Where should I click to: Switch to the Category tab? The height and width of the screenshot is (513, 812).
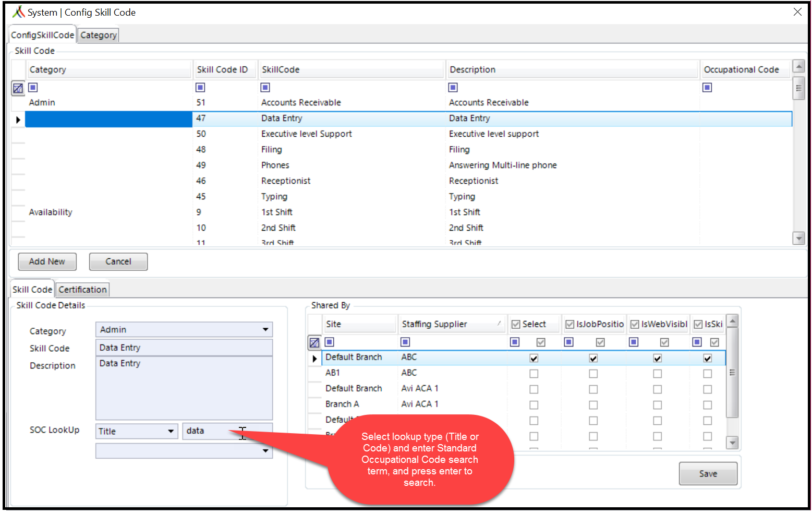point(98,35)
